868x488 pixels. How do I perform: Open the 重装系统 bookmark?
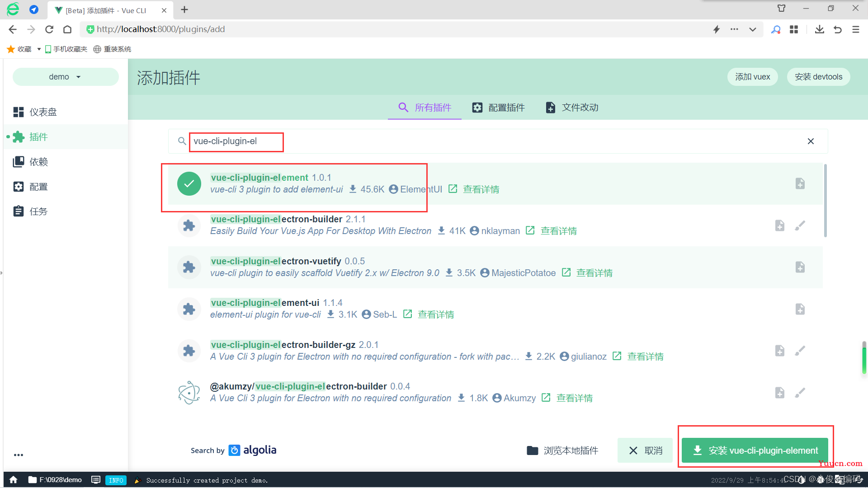(x=112, y=49)
